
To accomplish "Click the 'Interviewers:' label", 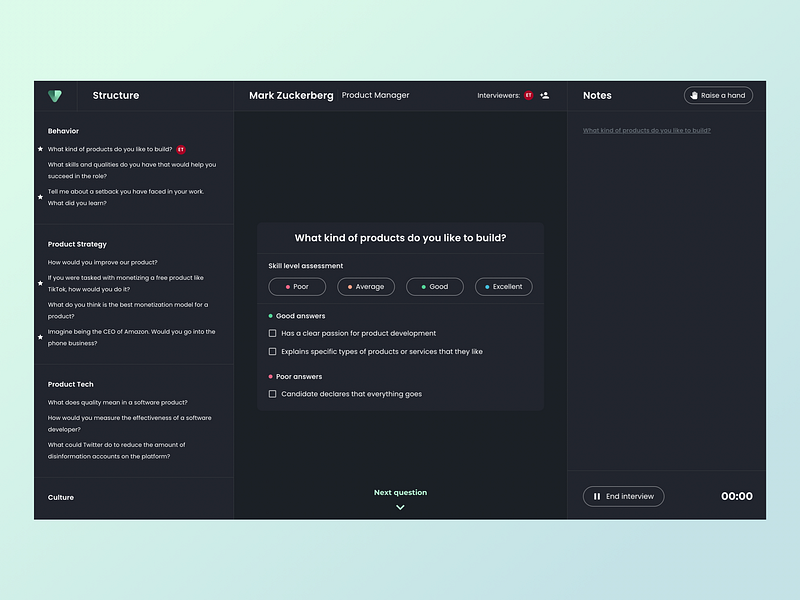I will [x=498, y=95].
